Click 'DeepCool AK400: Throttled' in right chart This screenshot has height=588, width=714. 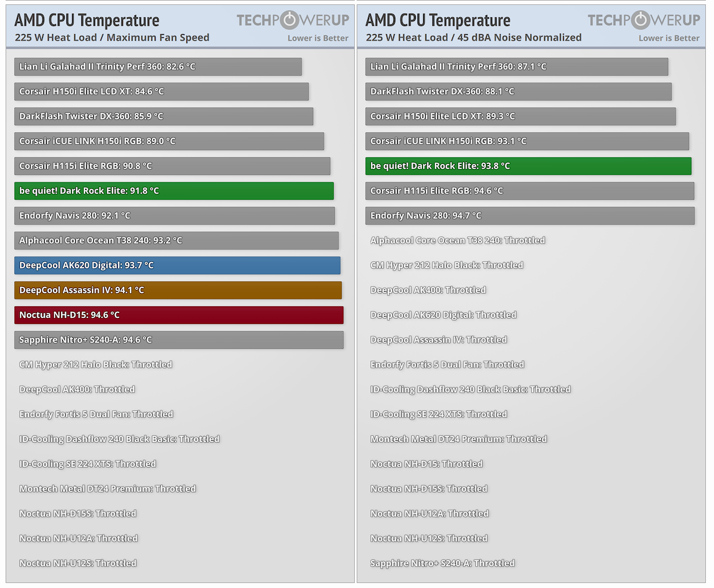click(x=428, y=290)
